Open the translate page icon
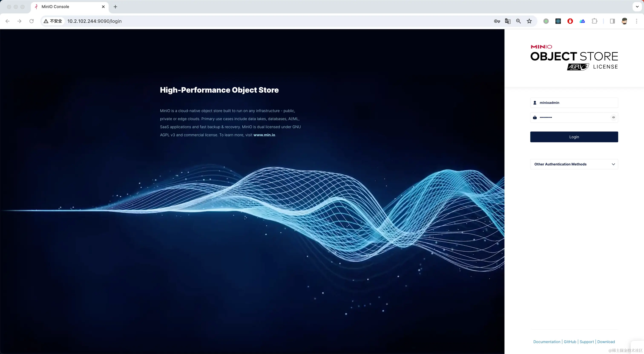Screen dimensions: 644x354 [507, 21]
